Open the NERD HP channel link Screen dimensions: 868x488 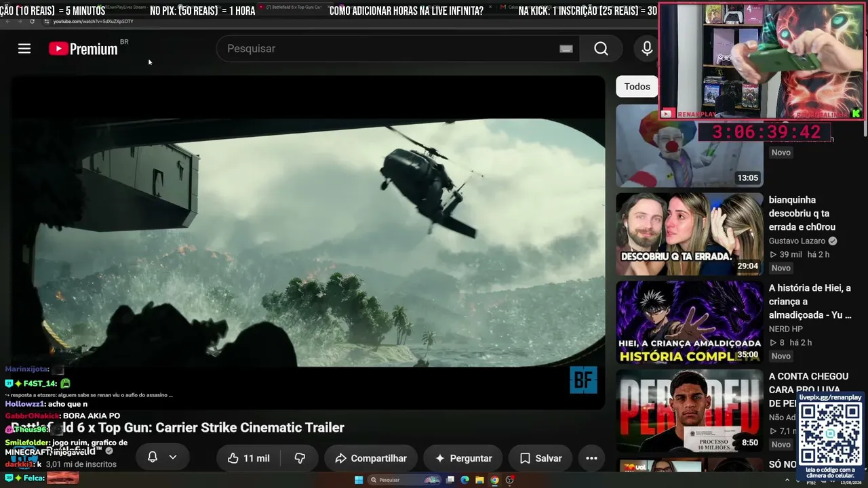[785, 329]
